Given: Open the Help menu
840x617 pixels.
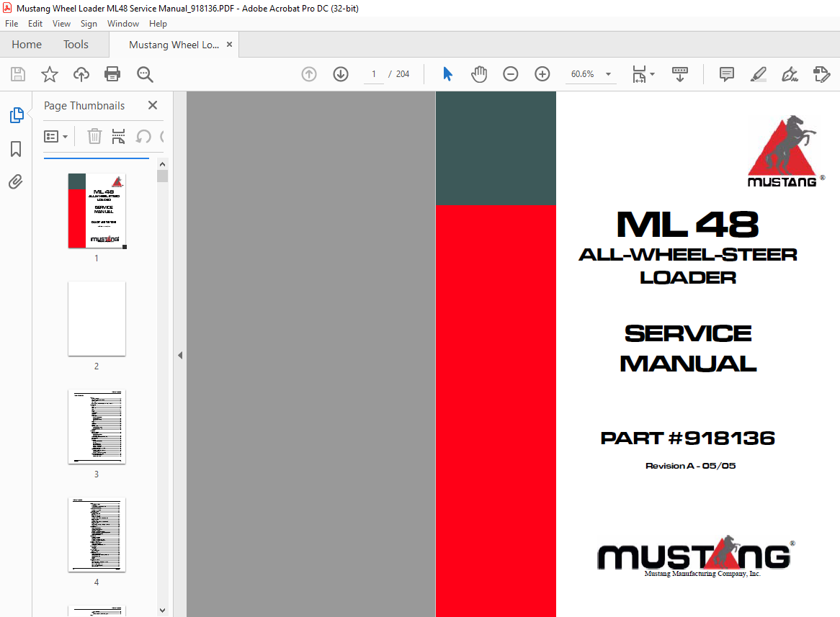Looking at the screenshot, I should [158, 24].
